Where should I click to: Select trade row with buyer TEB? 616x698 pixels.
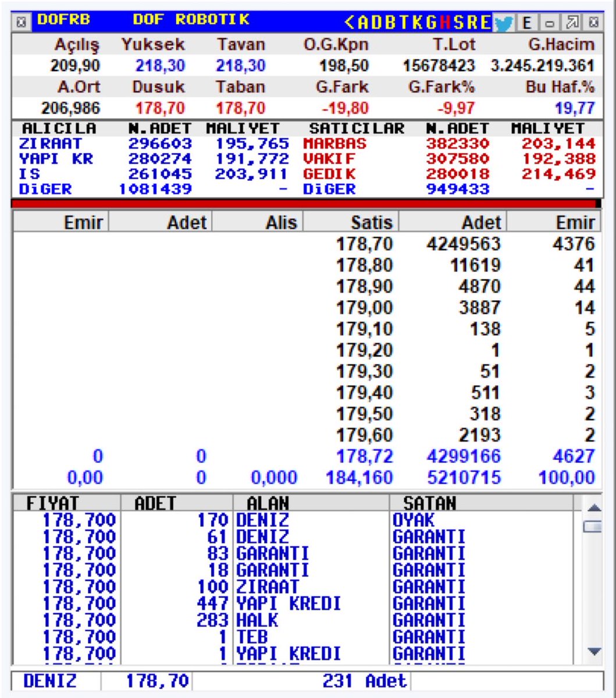pyautogui.click(x=294, y=637)
